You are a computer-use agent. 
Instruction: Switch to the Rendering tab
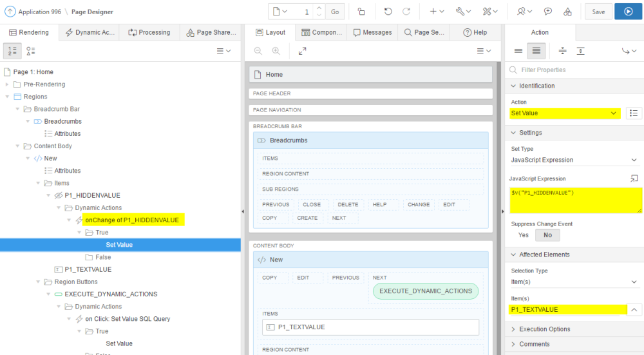pos(29,32)
